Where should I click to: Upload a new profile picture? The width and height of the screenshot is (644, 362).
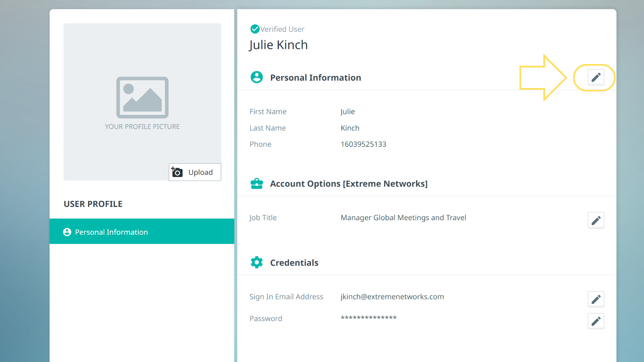click(x=195, y=172)
